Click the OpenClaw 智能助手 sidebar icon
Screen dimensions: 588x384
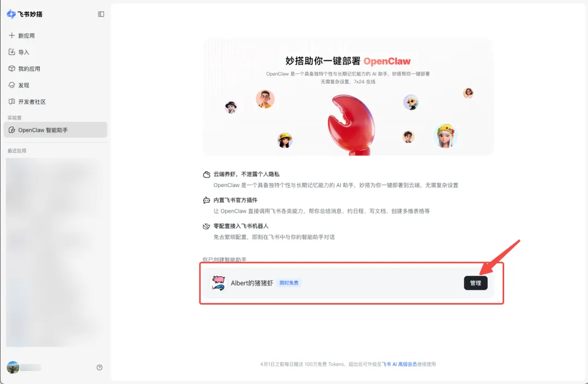(x=11, y=130)
